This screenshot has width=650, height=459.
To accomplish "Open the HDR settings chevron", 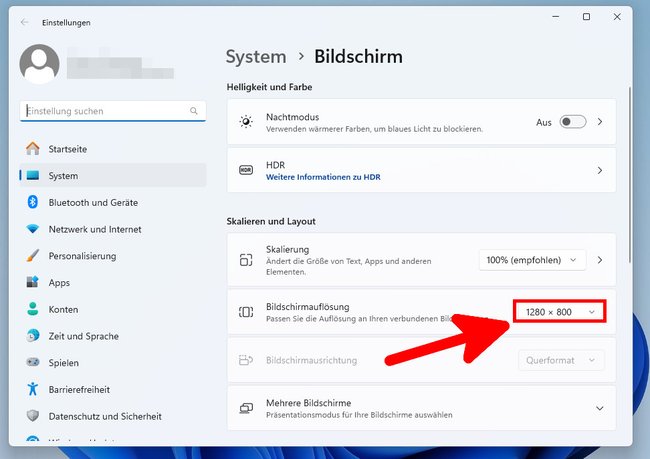I will point(600,170).
